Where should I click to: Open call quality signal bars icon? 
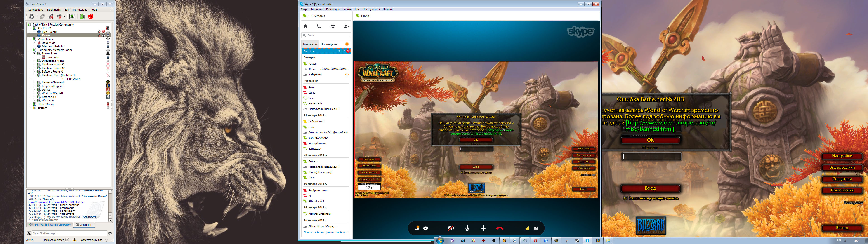[527, 228]
